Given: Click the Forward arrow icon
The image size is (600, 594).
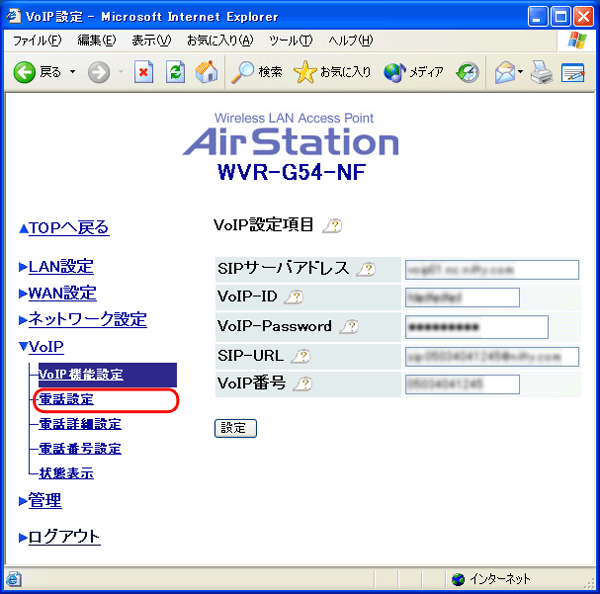Looking at the screenshot, I should pyautogui.click(x=99, y=72).
